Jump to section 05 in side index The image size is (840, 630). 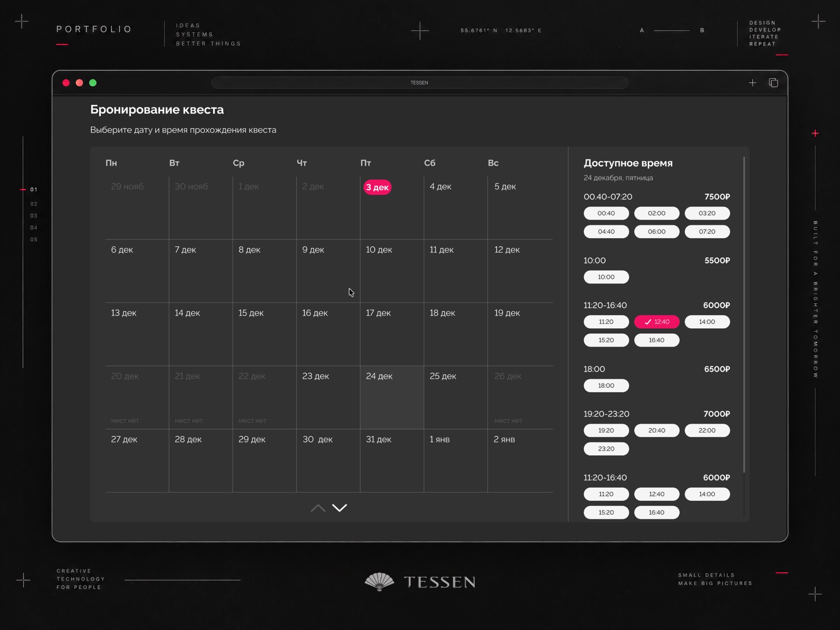[34, 239]
